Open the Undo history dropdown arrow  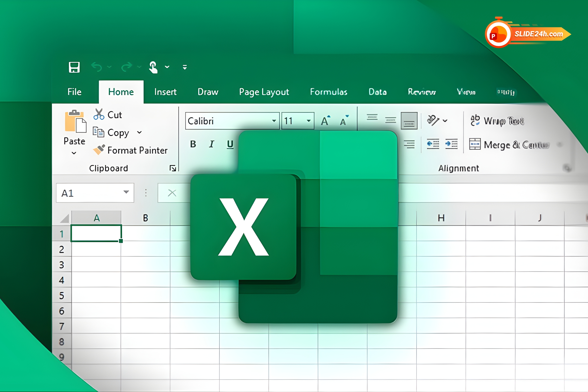109,67
